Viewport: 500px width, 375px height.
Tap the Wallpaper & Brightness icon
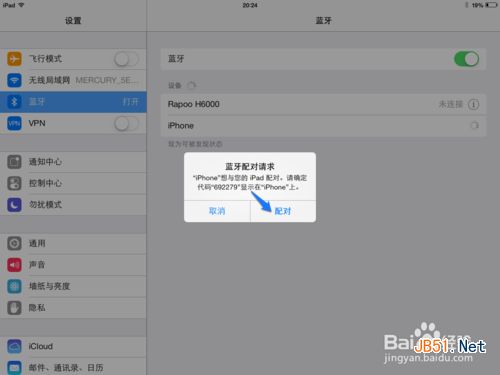click(x=14, y=286)
